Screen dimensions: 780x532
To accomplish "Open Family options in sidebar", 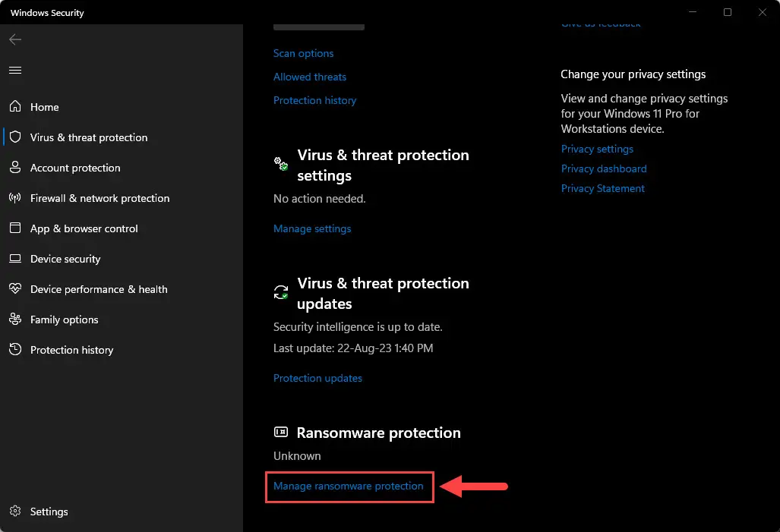I will point(64,320).
